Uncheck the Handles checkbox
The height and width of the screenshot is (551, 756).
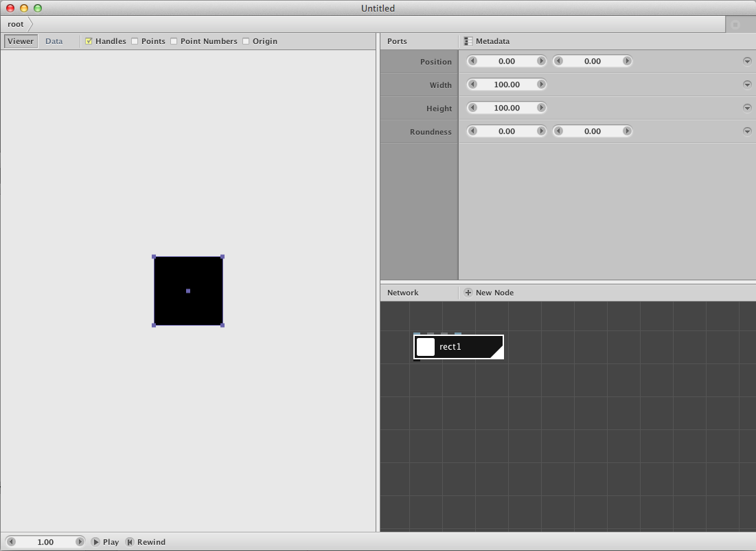coord(89,41)
